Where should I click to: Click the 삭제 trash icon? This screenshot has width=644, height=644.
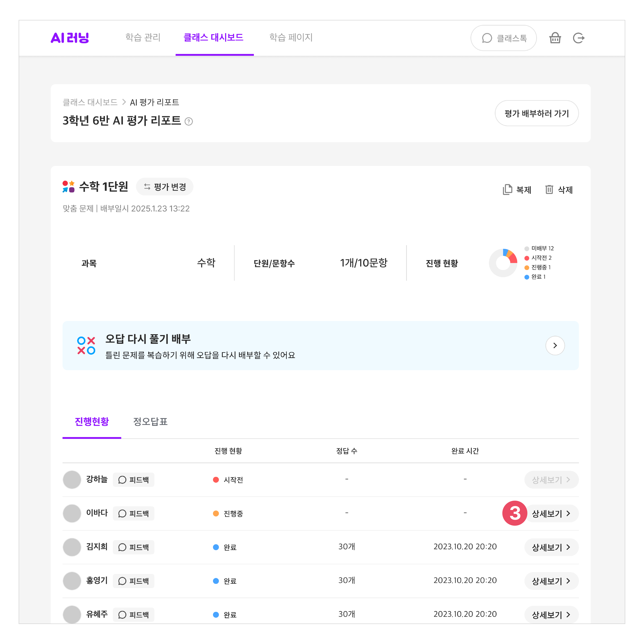click(549, 190)
